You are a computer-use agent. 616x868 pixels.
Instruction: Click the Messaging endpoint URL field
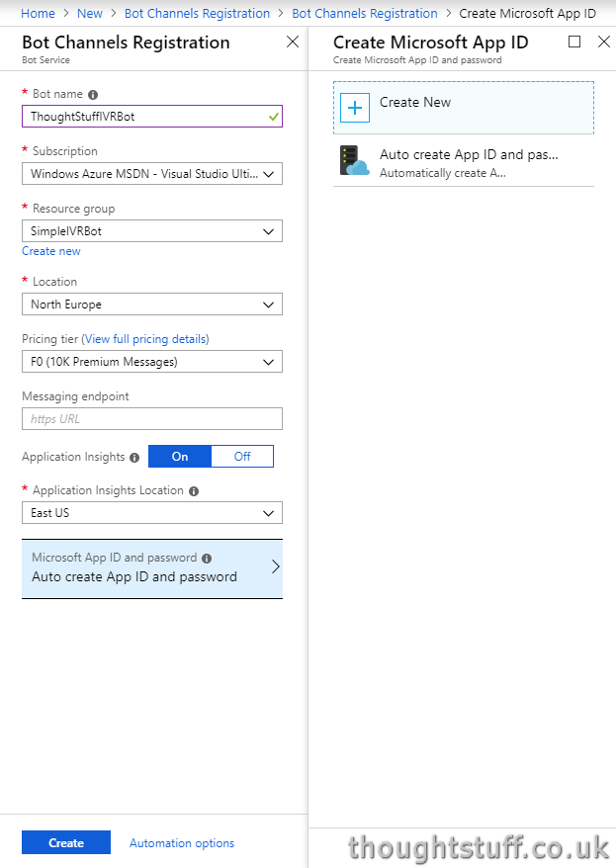pyautogui.click(x=152, y=419)
